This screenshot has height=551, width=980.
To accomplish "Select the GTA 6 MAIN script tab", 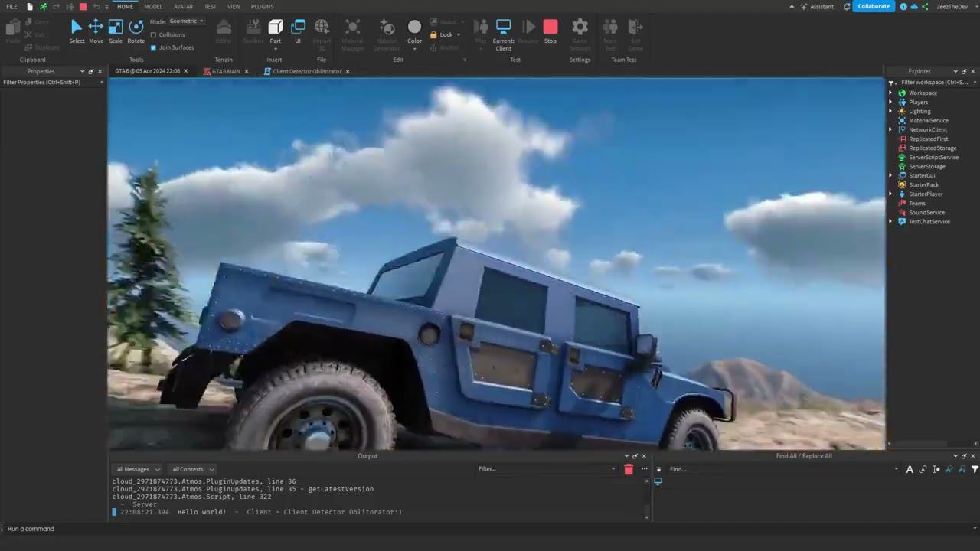I will click(226, 71).
